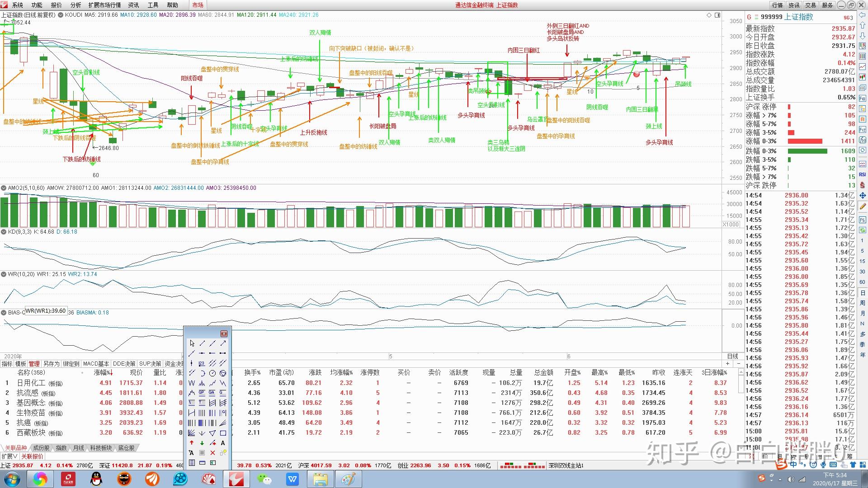The width and height of the screenshot is (868, 488).
Task: Click the back arrow in right sidebar
Action: [862, 15]
